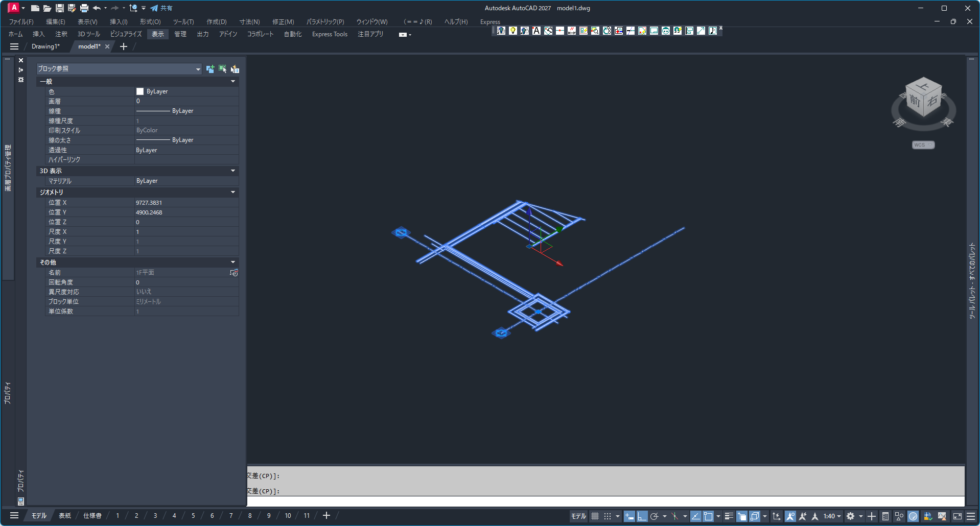
Task: Click the WCS button under the ViewCube
Action: click(923, 145)
